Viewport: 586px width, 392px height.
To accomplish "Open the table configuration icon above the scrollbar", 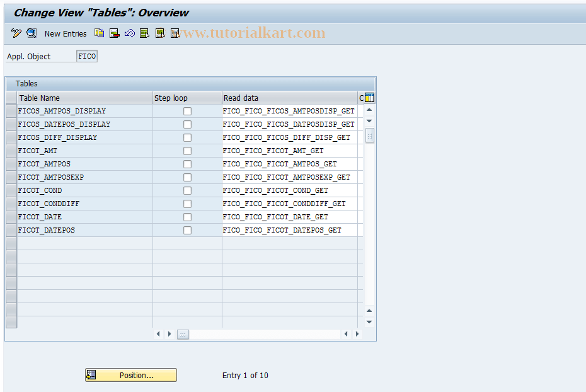I will pyautogui.click(x=369, y=98).
